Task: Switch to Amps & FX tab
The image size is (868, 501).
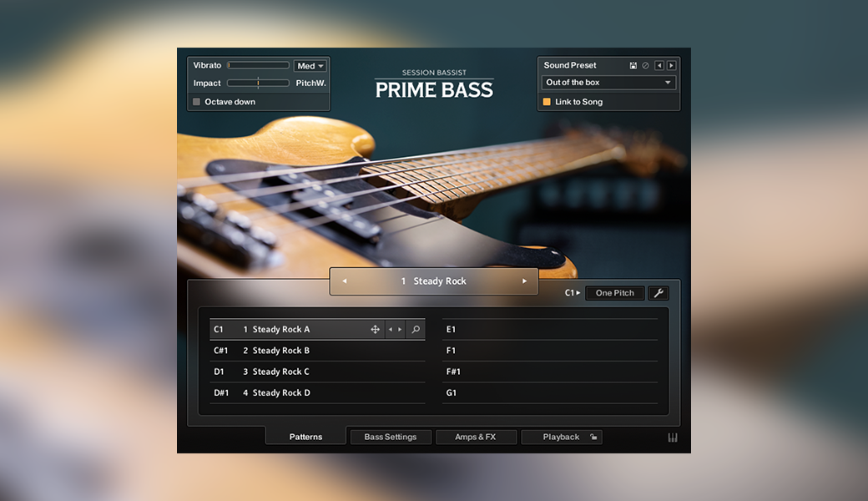Action: click(476, 437)
